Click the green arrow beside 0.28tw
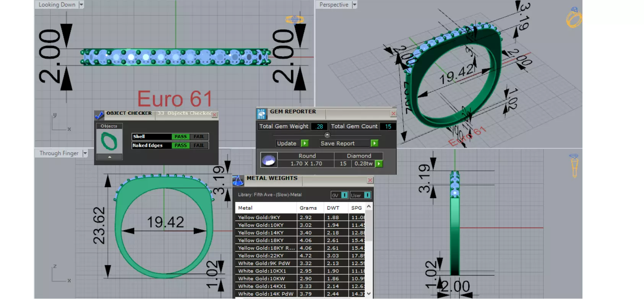644x299 pixels. coord(379,164)
